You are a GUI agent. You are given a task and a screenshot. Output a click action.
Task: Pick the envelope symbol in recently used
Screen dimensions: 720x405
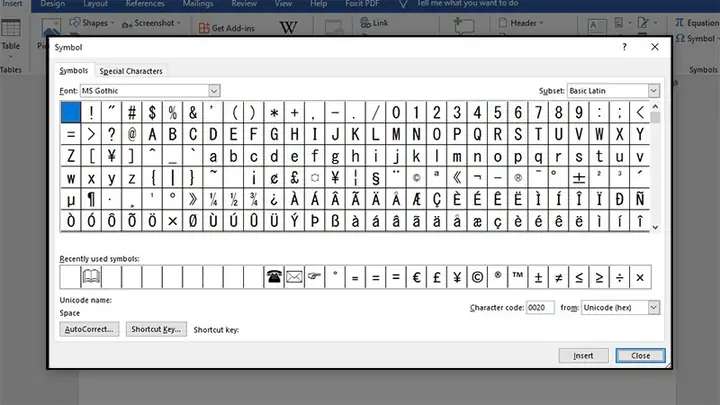(x=294, y=277)
